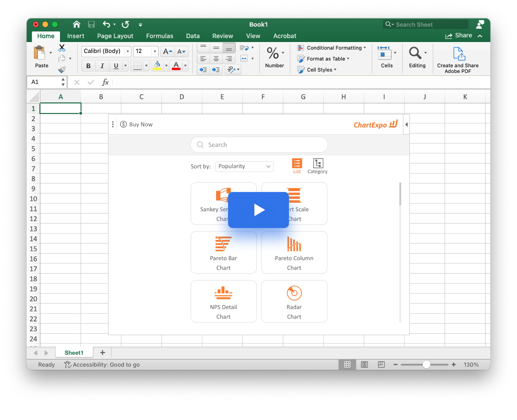The width and height of the screenshot is (517, 420).
Task: Undo the last action
Action: (106, 24)
